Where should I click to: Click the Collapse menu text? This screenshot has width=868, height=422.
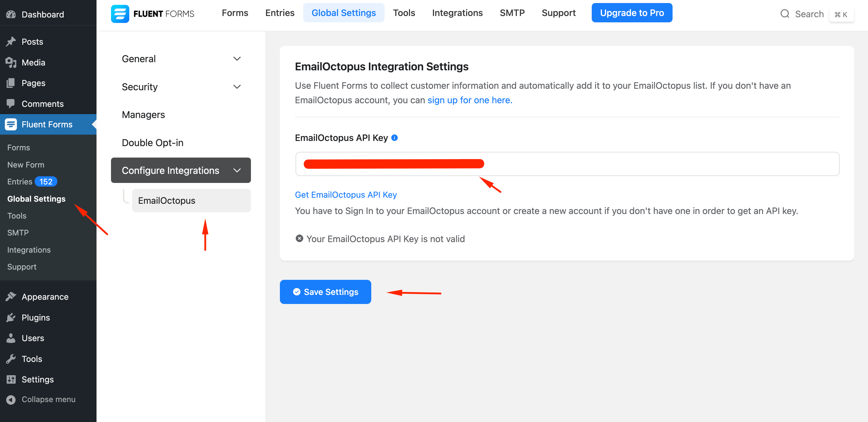[48, 399]
